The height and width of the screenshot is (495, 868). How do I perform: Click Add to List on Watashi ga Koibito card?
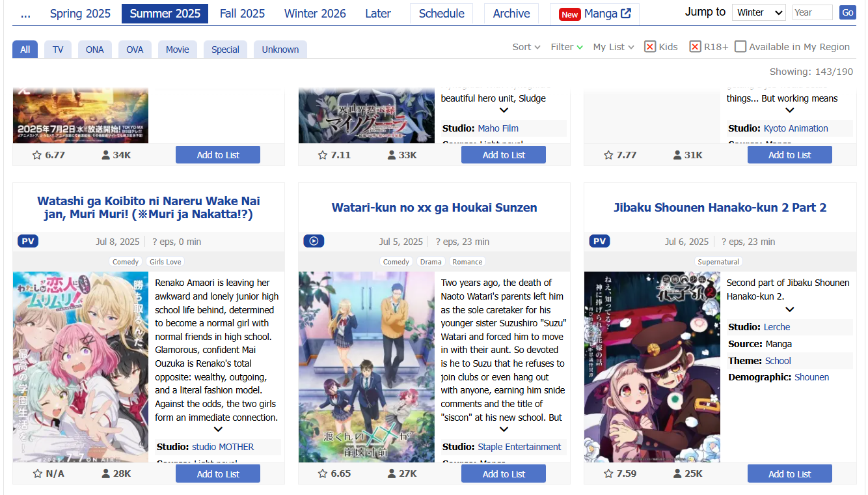coord(218,474)
